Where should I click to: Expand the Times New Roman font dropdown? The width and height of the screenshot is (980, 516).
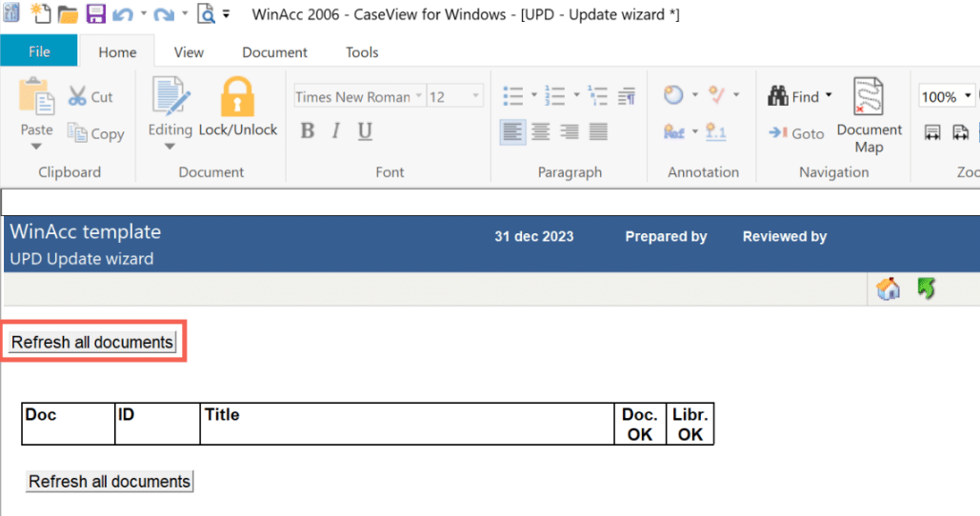pos(416,96)
